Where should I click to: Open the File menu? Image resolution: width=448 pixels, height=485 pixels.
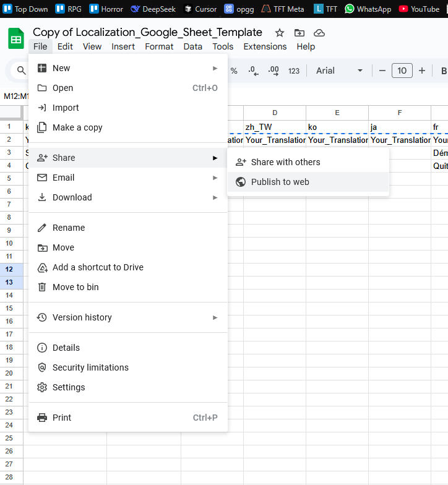click(40, 46)
